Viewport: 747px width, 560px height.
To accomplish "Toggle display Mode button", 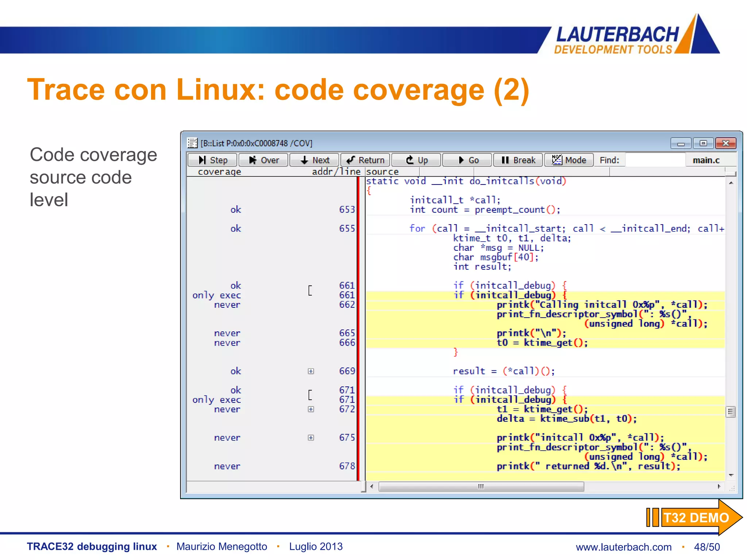I will point(569,160).
